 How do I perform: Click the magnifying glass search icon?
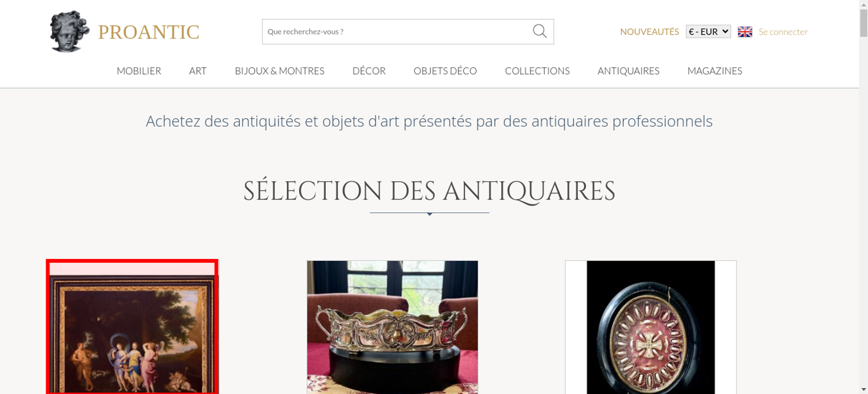tap(539, 31)
